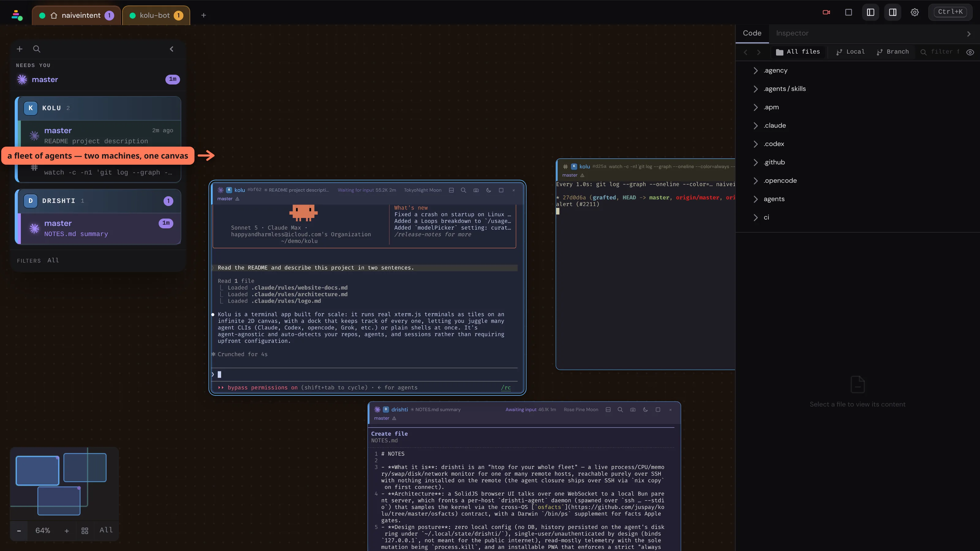Click the minimap canvas overview
Image resolution: width=980 pixels, height=551 pixels.
64,484
